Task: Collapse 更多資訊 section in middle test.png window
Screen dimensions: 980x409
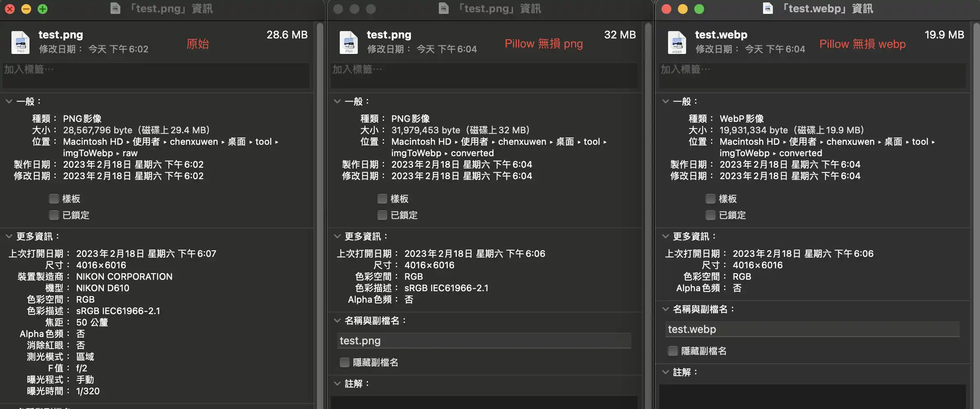Action: pyautogui.click(x=337, y=236)
